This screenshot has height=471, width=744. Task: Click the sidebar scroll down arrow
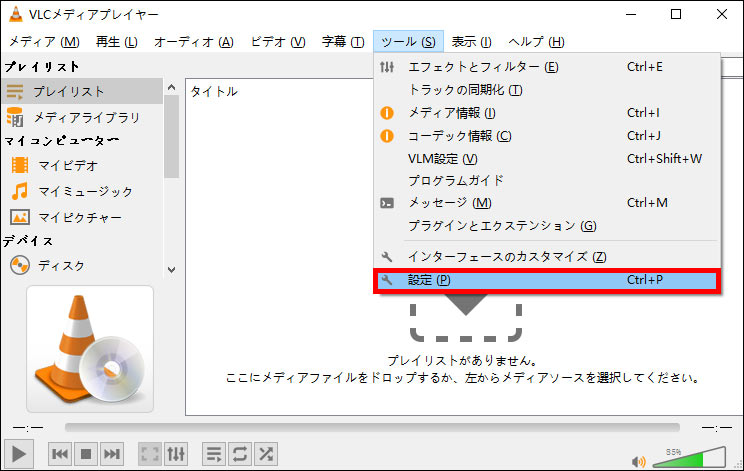pyautogui.click(x=172, y=270)
